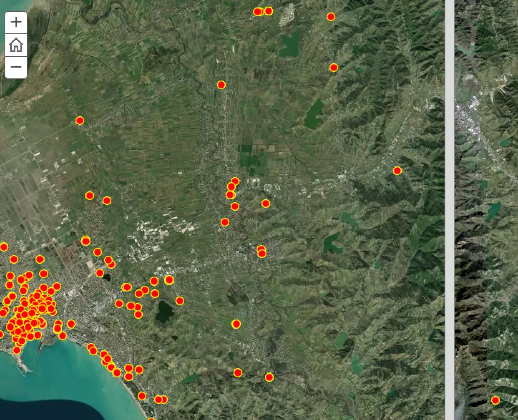
Task: Select the marker pair at the top center
Action: (258, 10)
